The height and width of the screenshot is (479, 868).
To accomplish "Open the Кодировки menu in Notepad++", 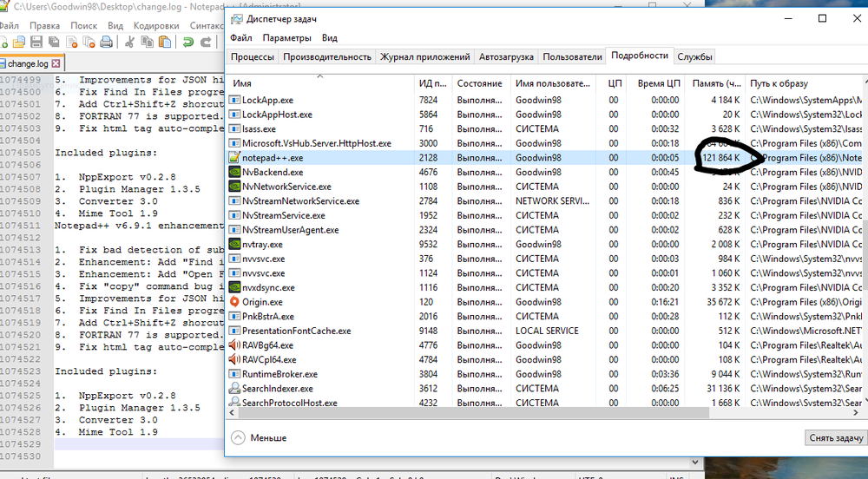I will [156, 25].
